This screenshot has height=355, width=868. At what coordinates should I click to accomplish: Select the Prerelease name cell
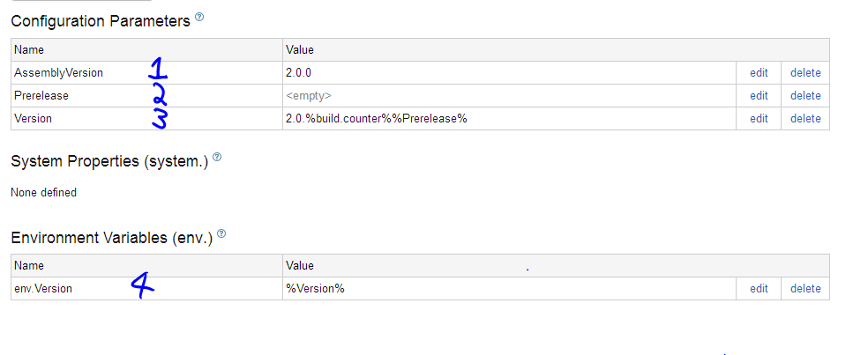[146, 96]
